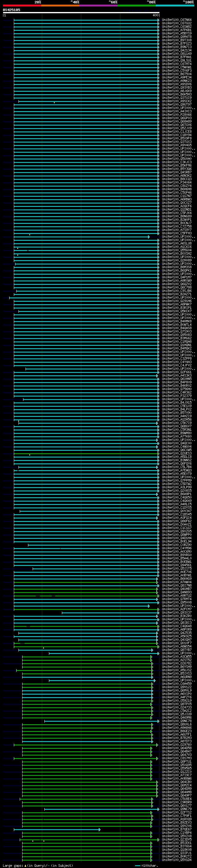This screenshot has height=868, width=197.
Task: Click the cyan ~100% identity legend segment
Action: [x=175, y=6]
